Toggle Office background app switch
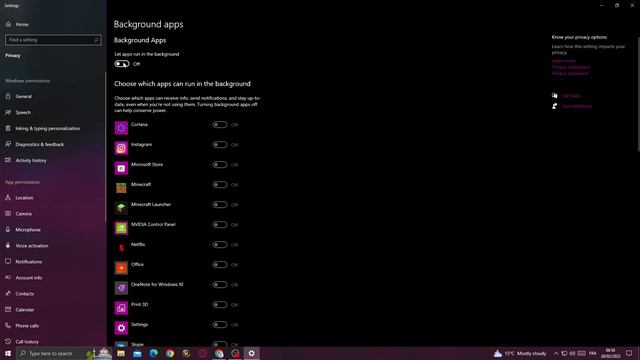This screenshot has height=360, width=640. pyautogui.click(x=220, y=264)
